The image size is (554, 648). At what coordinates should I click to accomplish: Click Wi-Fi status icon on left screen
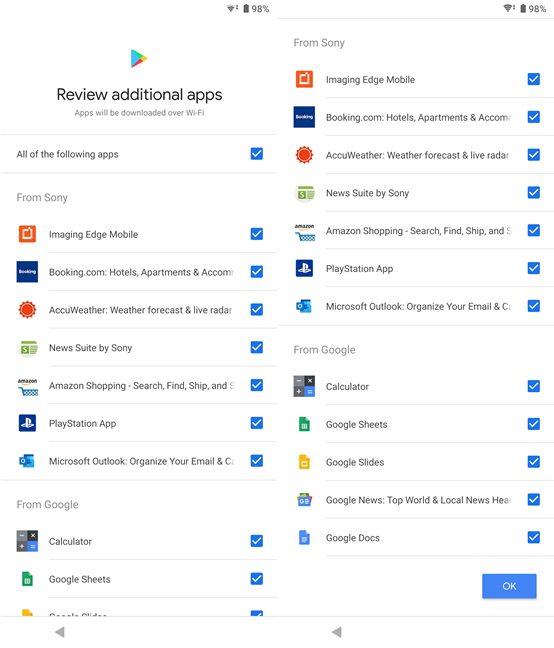232,8
